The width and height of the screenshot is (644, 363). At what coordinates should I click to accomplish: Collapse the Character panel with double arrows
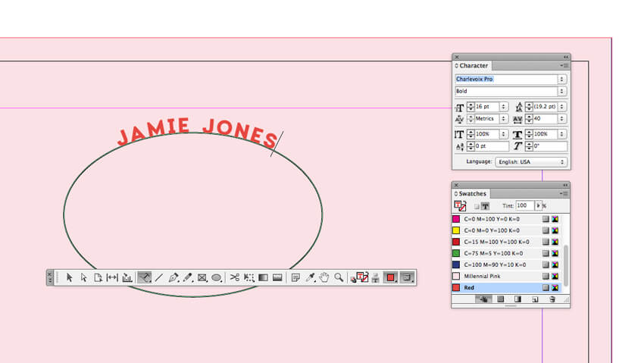pos(565,57)
